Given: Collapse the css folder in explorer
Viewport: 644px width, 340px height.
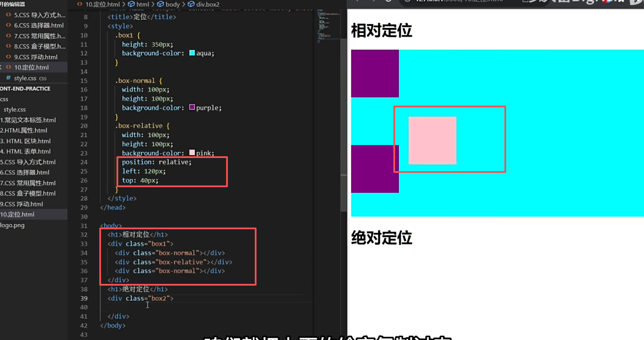Looking at the screenshot, I should click(4, 99).
